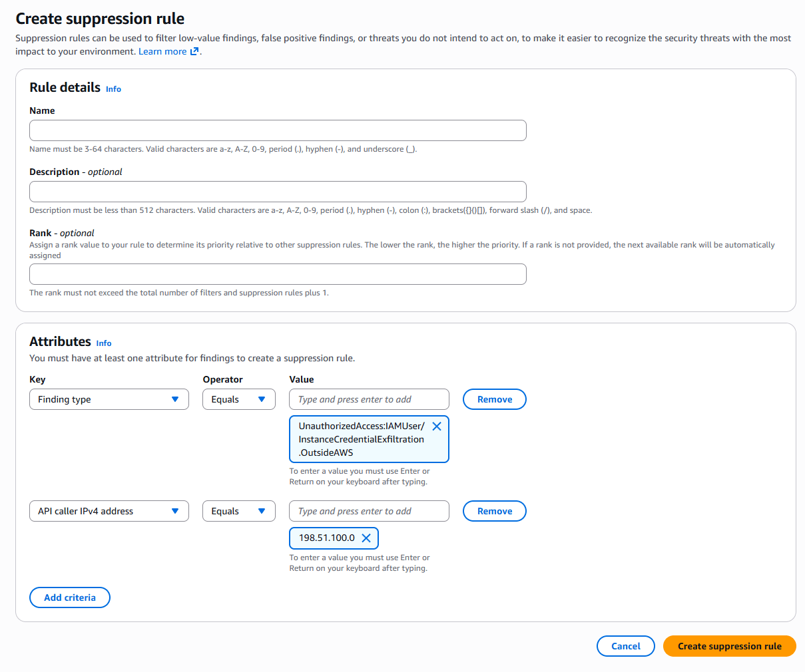805x672 pixels.
Task: Open the Equals operator for API caller
Action: pyautogui.click(x=238, y=511)
